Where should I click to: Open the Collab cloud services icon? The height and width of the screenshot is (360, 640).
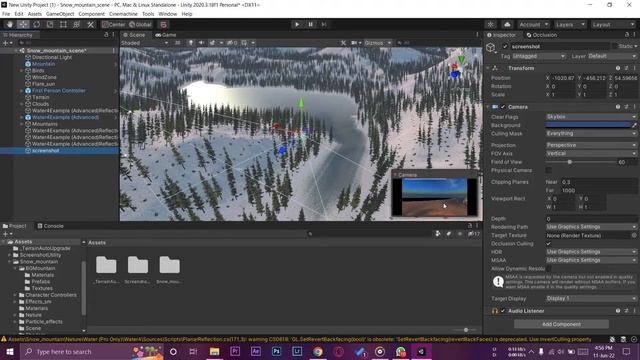click(507, 24)
